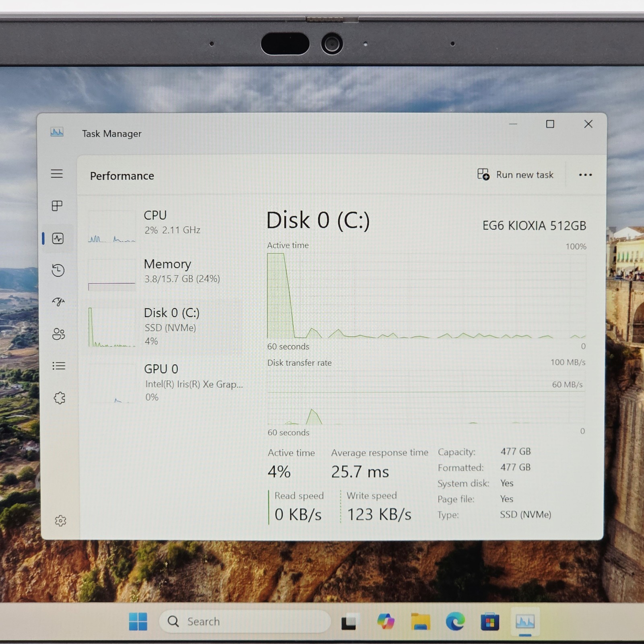Image resolution: width=644 pixels, height=644 pixels.
Task: Open the App history page icon
Action: 58,270
